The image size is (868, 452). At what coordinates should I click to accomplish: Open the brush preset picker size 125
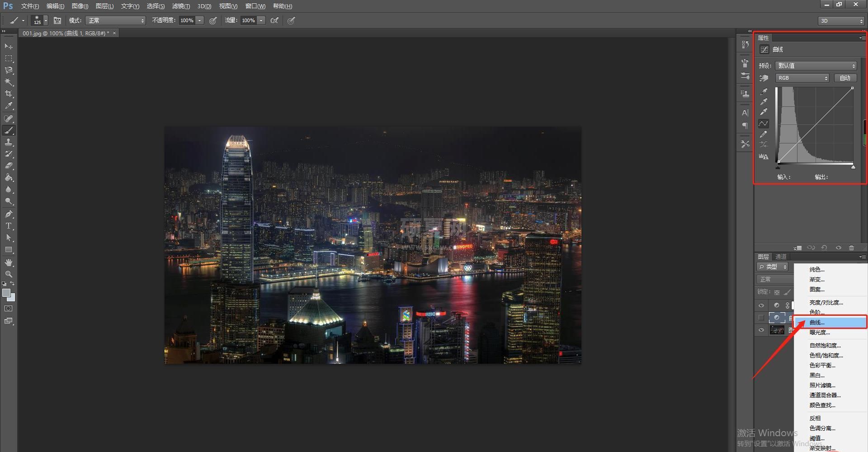(x=39, y=20)
